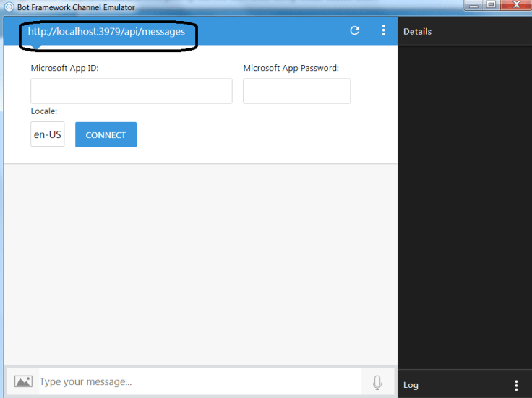
Task: Open the three-dot settings menu in blue header
Action: 384,30
